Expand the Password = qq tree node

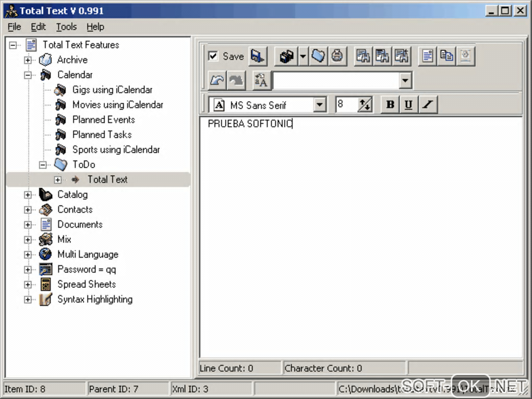[28, 270]
